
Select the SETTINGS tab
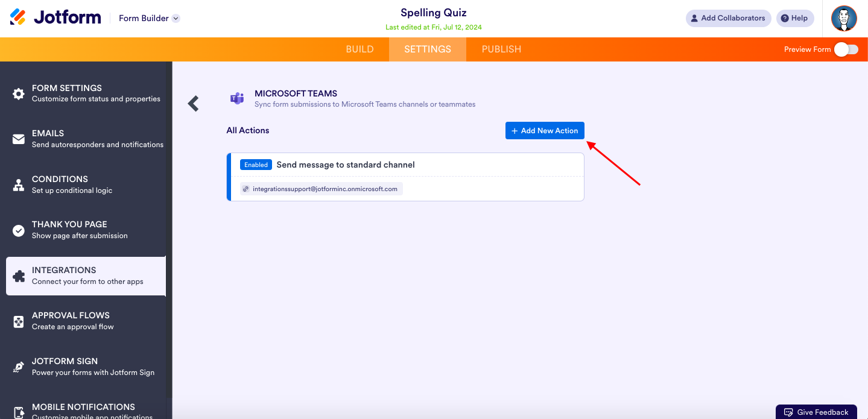click(428, 49)
